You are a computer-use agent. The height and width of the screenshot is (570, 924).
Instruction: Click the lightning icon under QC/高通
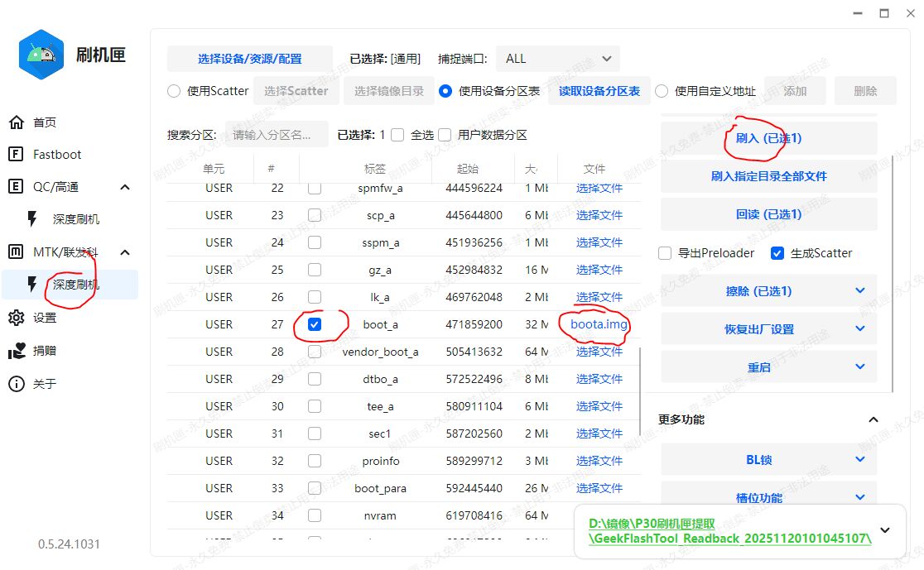(32, 219)
